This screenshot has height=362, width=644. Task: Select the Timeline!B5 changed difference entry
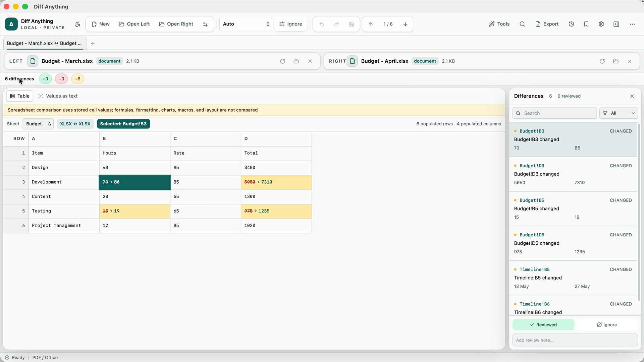point(573,278)
